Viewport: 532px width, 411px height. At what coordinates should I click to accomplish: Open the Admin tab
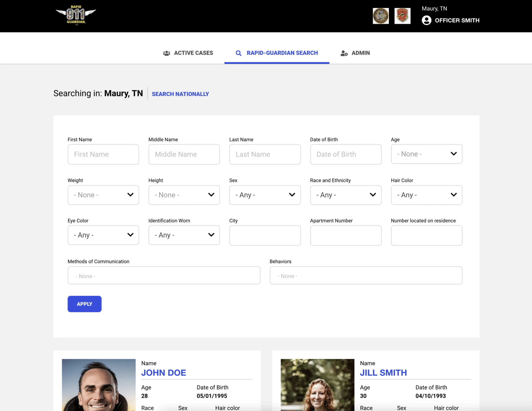click(355, 53)
